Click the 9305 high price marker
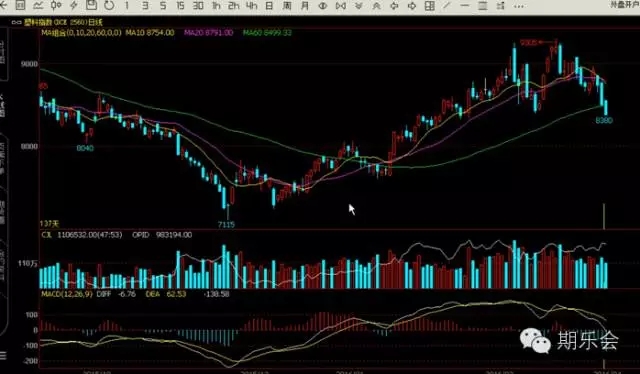The width and height of the screenshot is (640, 374). [528, 42]
